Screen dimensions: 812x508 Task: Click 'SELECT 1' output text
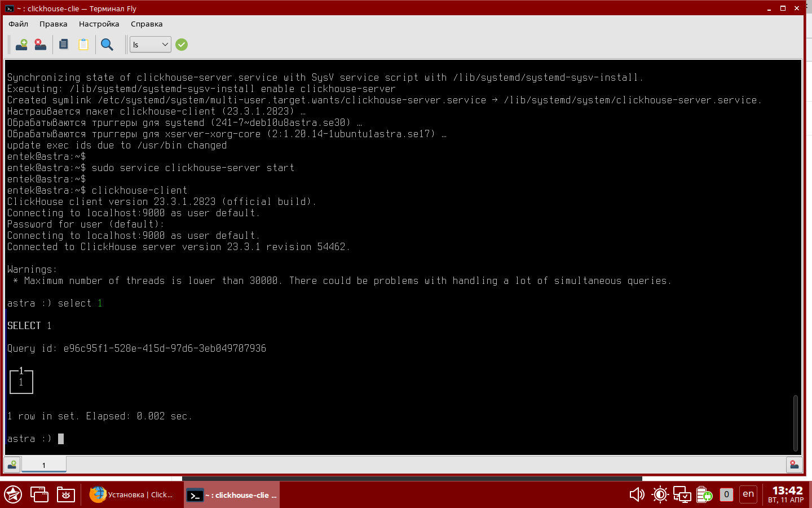point(29,326)
